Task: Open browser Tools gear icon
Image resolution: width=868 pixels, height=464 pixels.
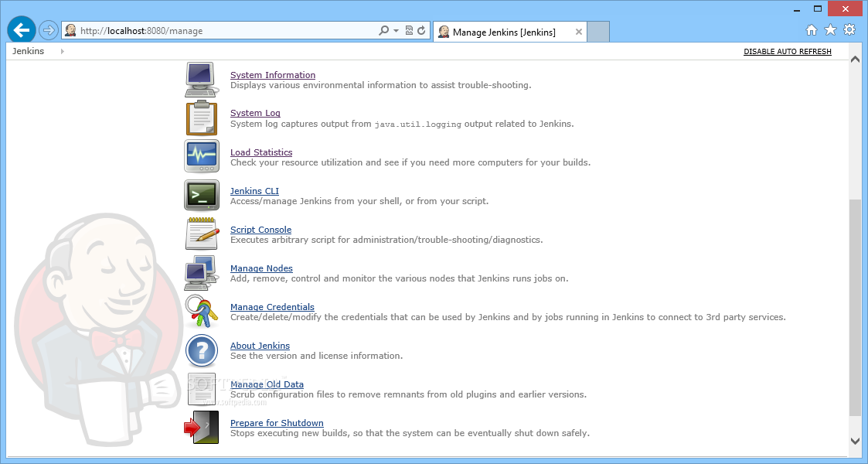Action: coord(849,30)
